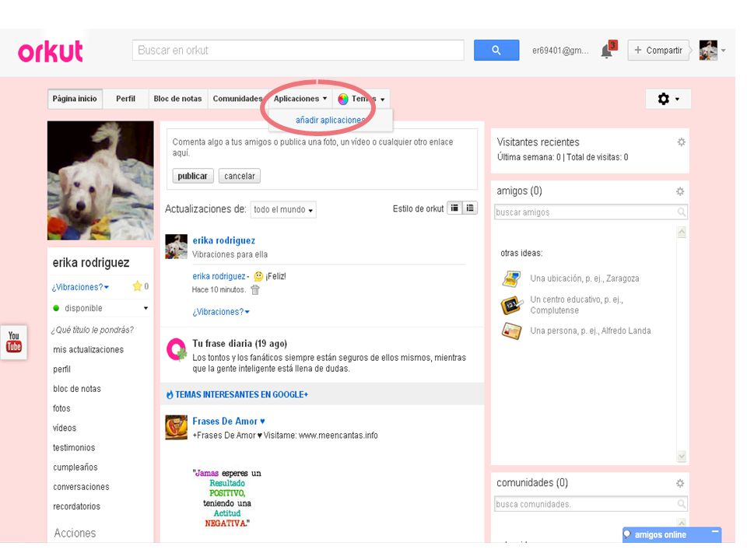Screen dimensions: 747x560
Task: Click amigos panel scrollbar down arrow
Action: coord(682,457)
